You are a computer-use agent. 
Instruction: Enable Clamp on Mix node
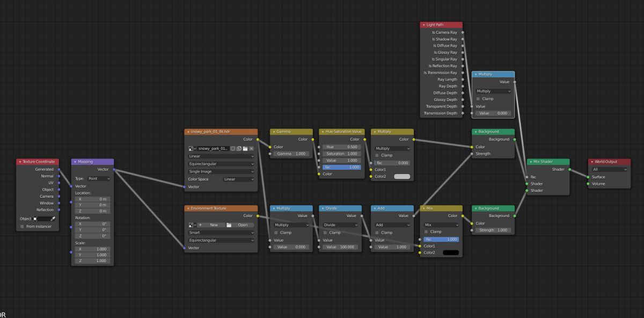[x=426, y=232]
